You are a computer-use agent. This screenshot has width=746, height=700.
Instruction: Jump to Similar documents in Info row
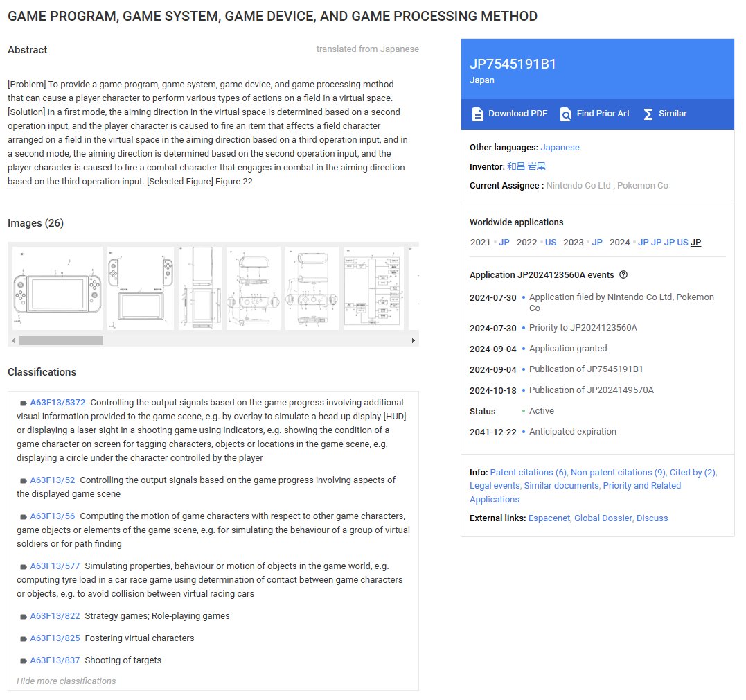[561, 487]
